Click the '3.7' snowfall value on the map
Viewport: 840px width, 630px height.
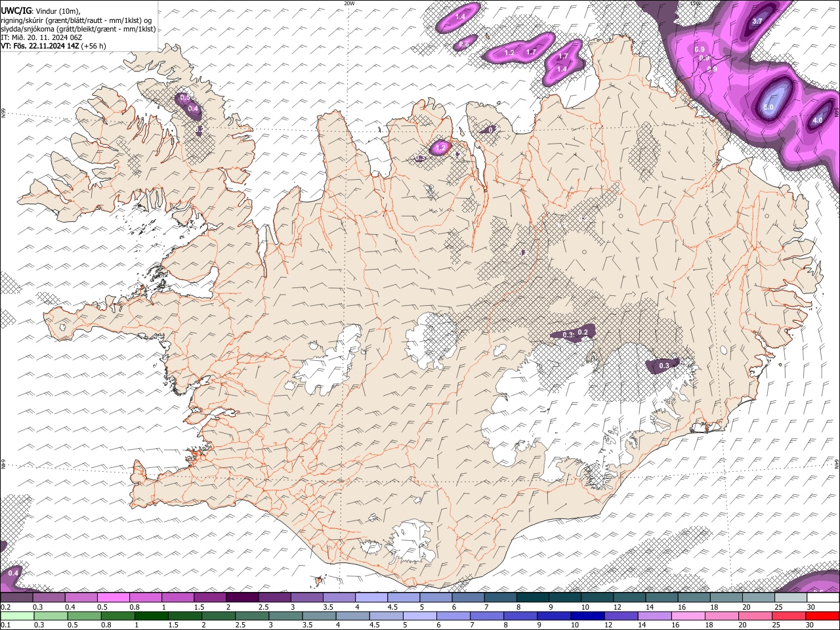757,21
